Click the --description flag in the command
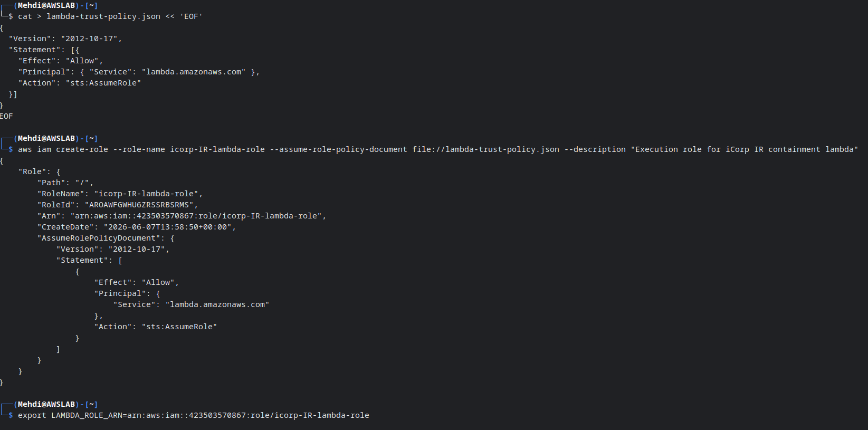 (595, 149)
